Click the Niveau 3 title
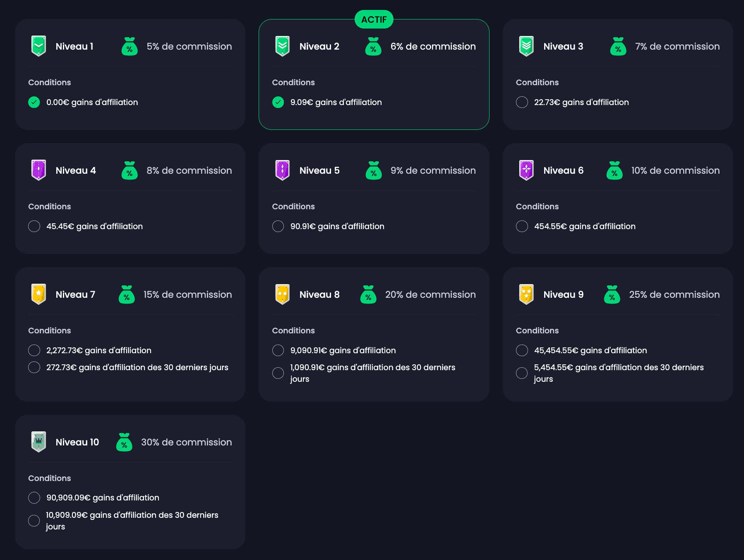Screen dimensions: 744x560 point(563,46)
